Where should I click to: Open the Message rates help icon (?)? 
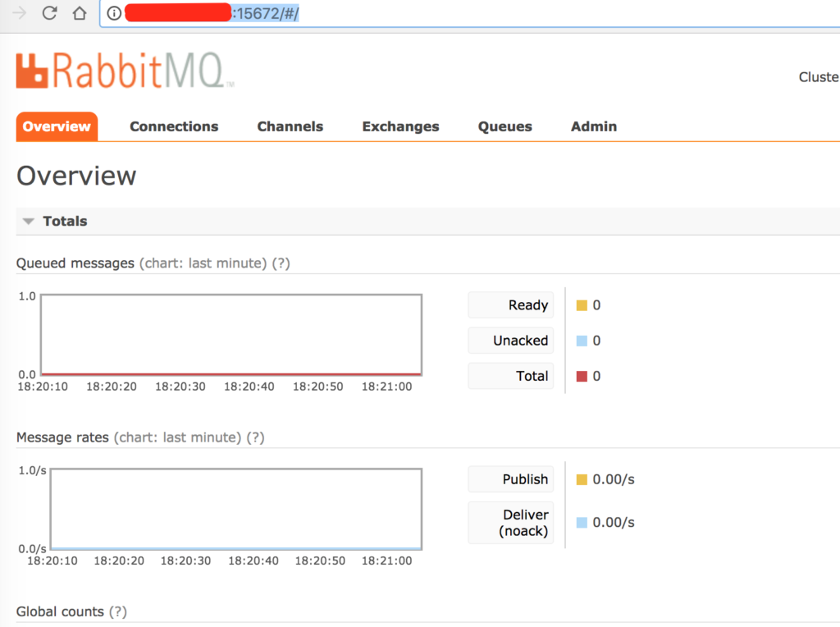tap(257, 437)
